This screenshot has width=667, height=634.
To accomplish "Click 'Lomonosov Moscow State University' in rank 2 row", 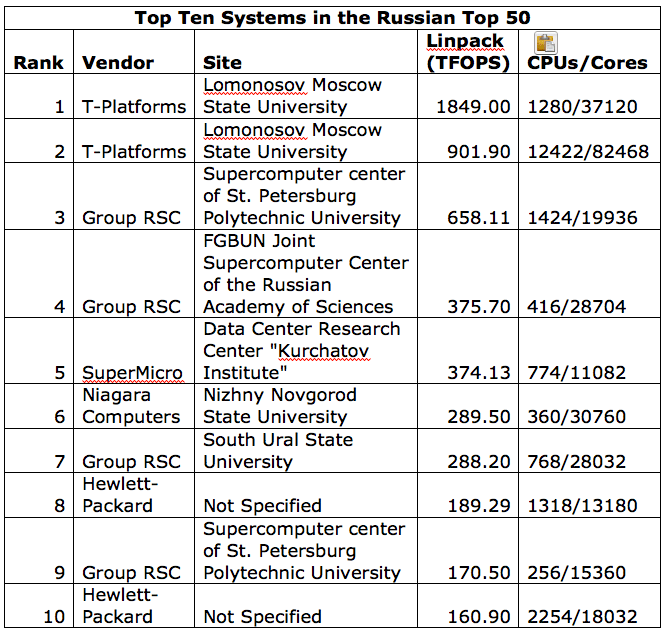I will tap(292, 141).
